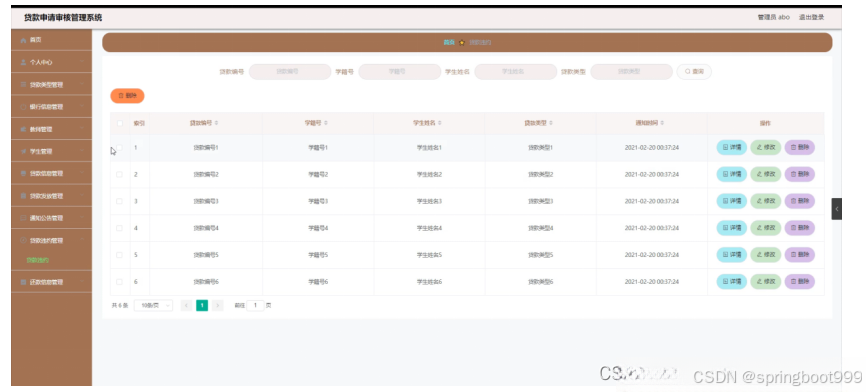Click 首页 link in the breadcrumb
This screenshot has height=392, width=866.
(x=448, y=43)
